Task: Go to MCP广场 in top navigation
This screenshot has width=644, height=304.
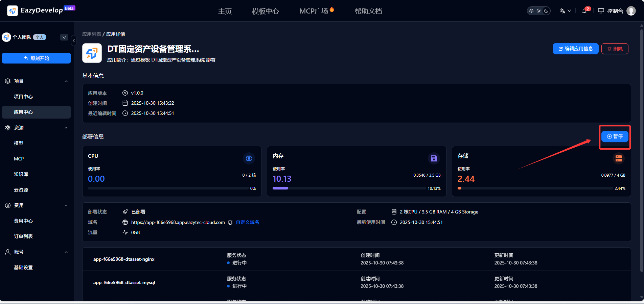Action: (x=314, y=11)
